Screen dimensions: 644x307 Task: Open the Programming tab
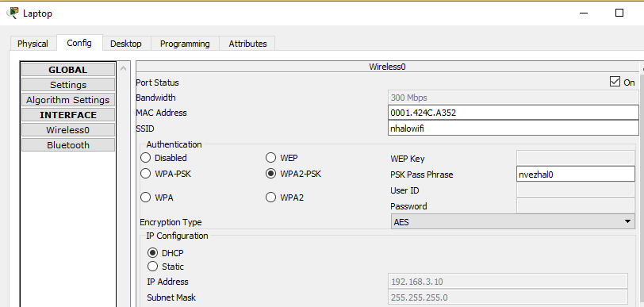click(x=185, y=44)
